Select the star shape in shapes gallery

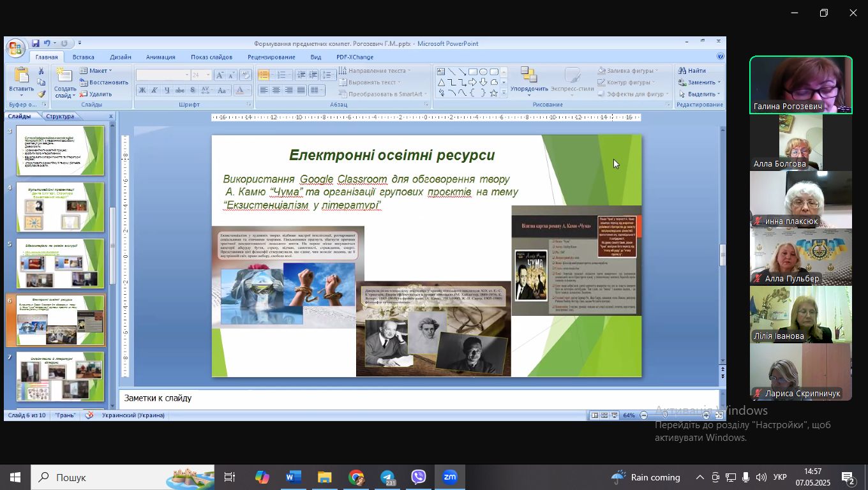pos(493,93)
